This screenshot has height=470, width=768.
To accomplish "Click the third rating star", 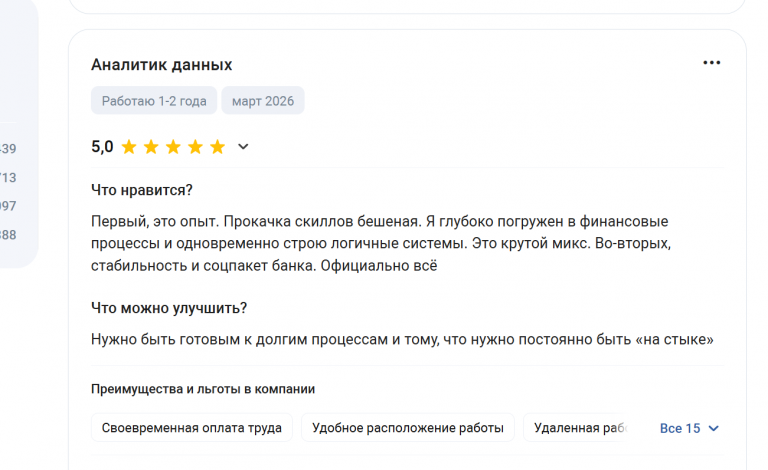I will click(173, 146).
